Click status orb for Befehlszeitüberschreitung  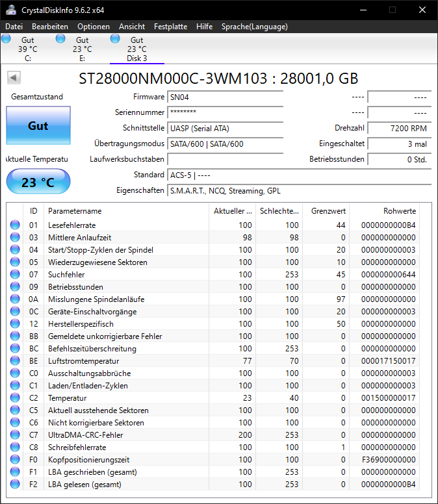pos(15,348)
